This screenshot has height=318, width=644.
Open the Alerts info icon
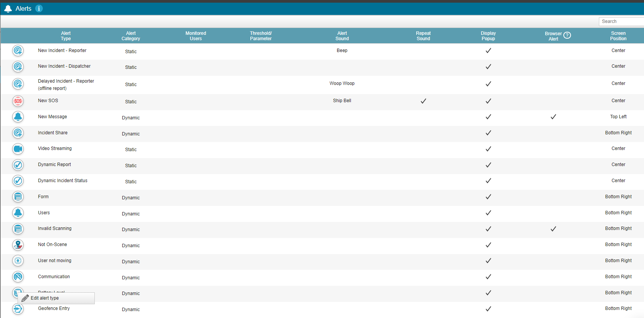pyautogui.click(x=39, y=8)
